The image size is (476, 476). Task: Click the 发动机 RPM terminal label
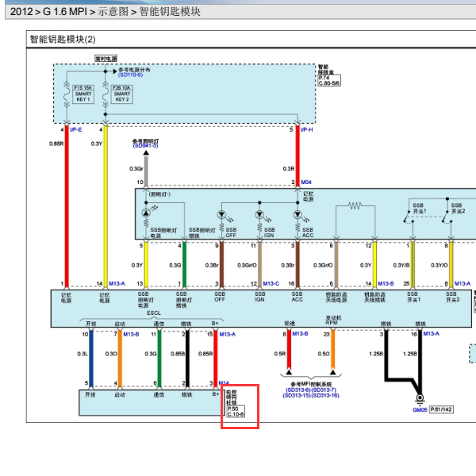point(333,320)
